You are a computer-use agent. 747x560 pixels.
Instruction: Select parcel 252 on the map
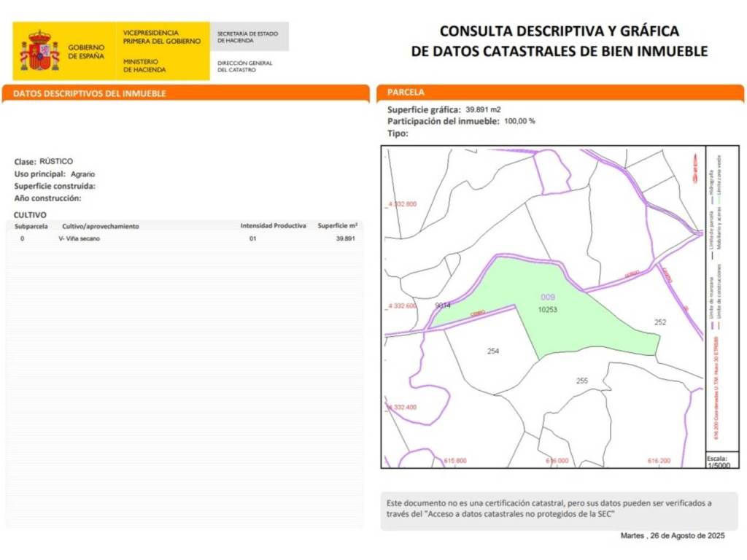pos(660,322)
